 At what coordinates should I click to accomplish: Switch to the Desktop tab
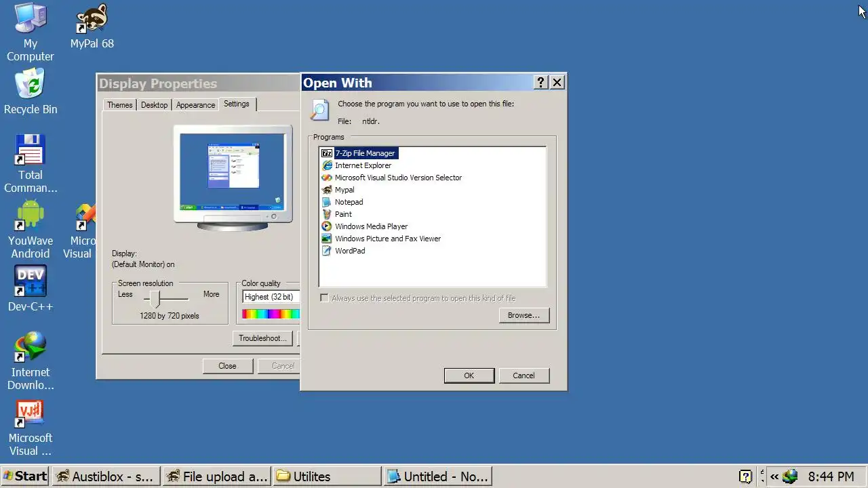(x=154, y=105)
